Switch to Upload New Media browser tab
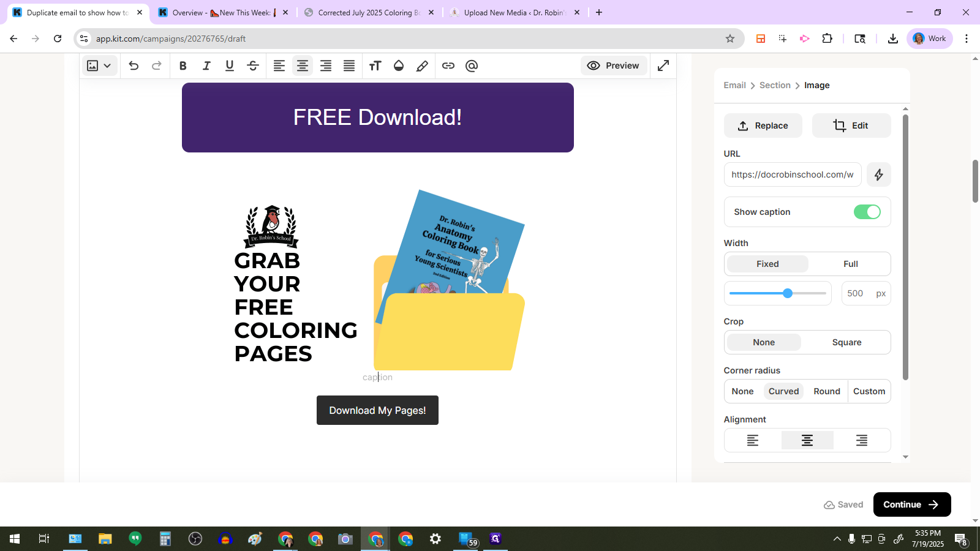 pos(514,12)
